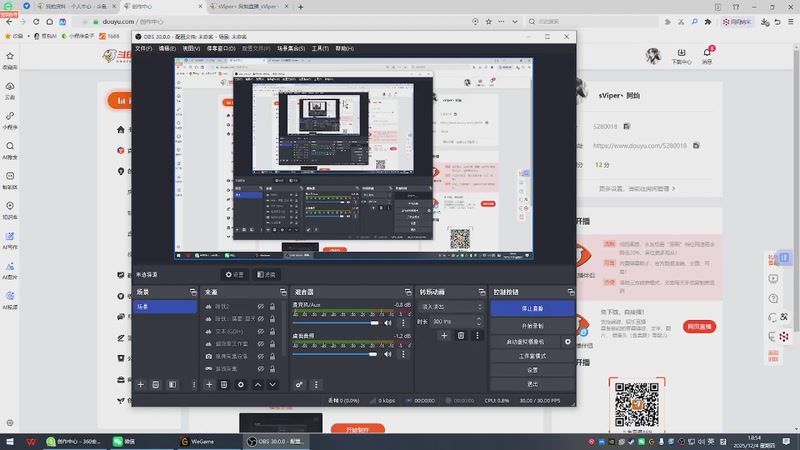Switch to the sViper browser tab

[248, 7]
